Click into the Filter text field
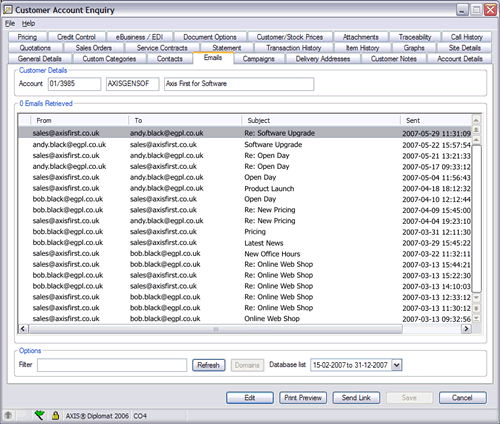 pos(112,365)
